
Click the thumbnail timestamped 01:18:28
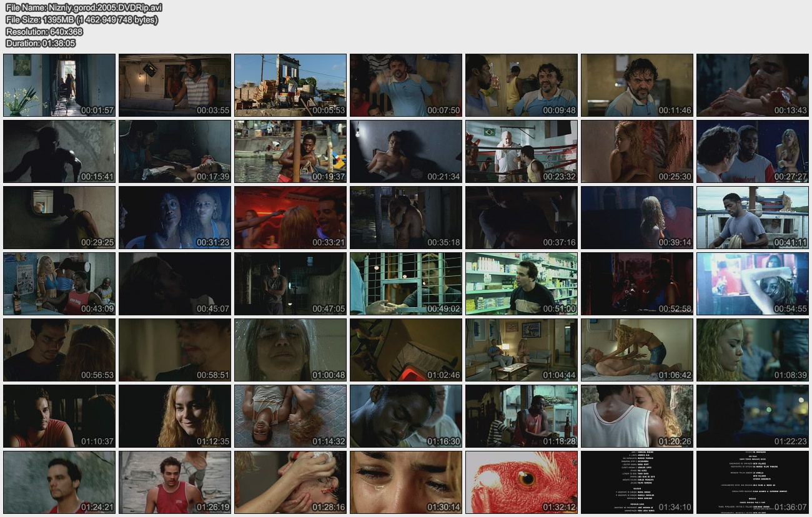coord(522,416)
